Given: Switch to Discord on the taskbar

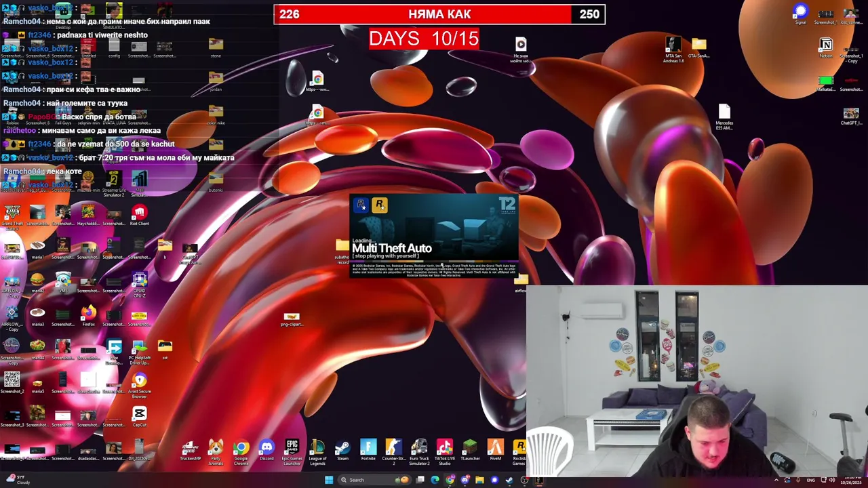Looking at the screenshot, I should tap(465, 480).
